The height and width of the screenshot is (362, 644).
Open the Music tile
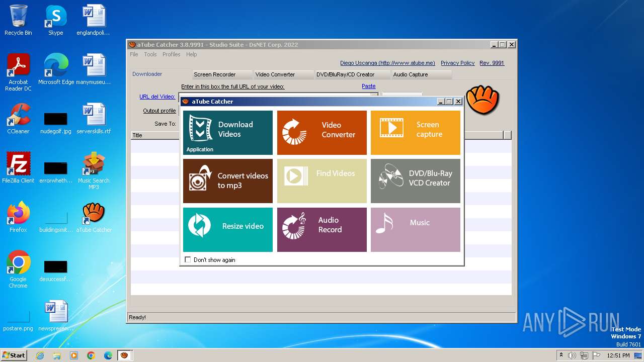pos(416,230)
